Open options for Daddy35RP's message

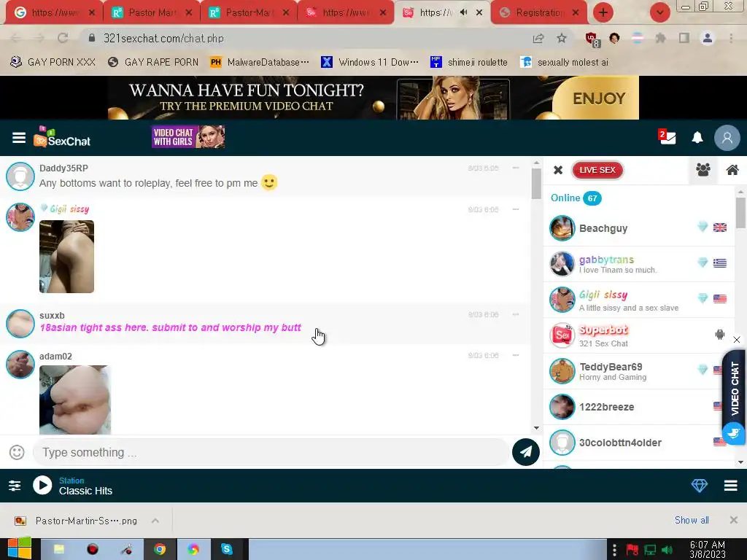click(516, 168)
